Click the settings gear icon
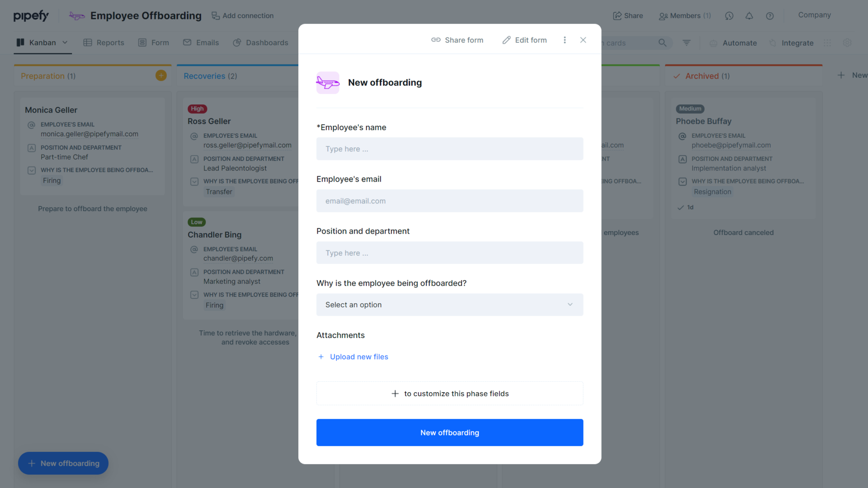The image size is (868, 488). tap(848, 42)
